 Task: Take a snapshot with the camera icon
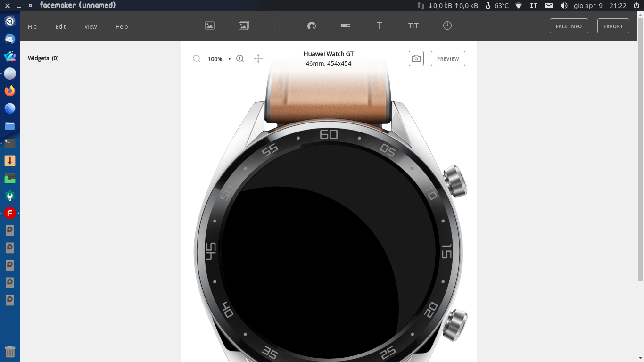[416, 58]
